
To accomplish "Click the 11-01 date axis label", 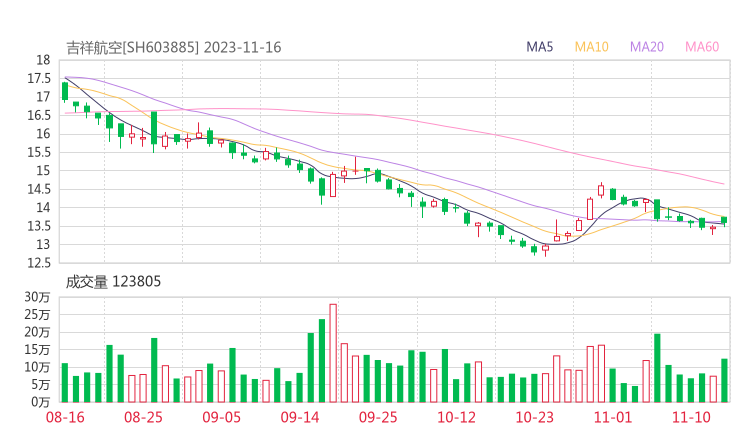I will click(613, 417).
